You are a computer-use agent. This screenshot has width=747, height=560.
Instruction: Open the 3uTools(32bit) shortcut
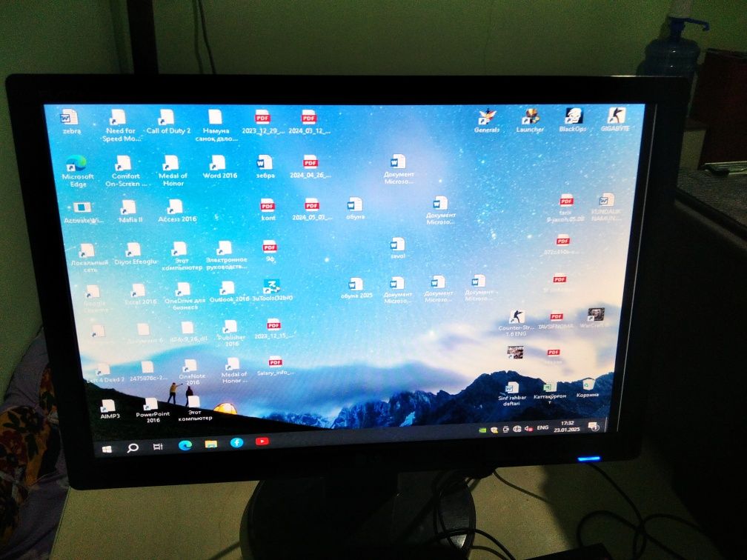click(271, 290)
